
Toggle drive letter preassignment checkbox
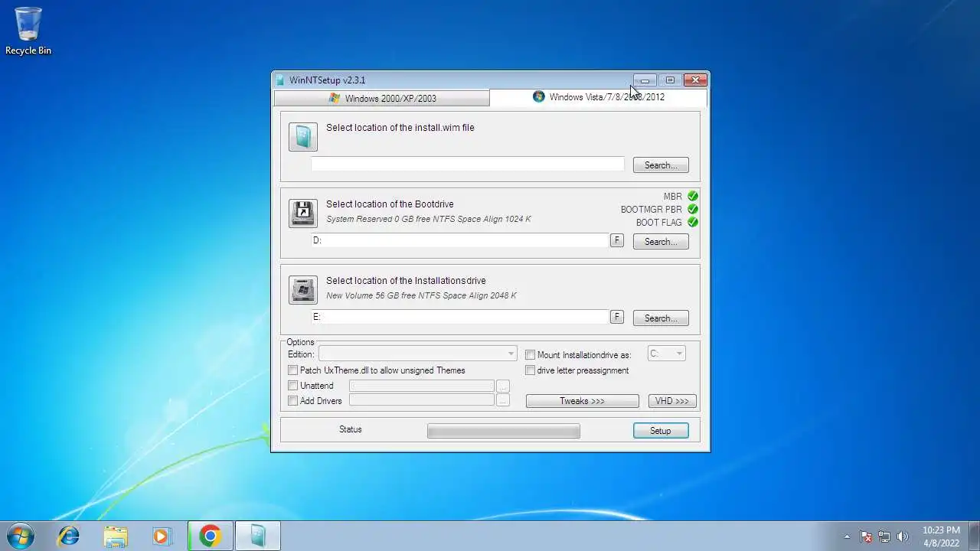coord(530,370)
